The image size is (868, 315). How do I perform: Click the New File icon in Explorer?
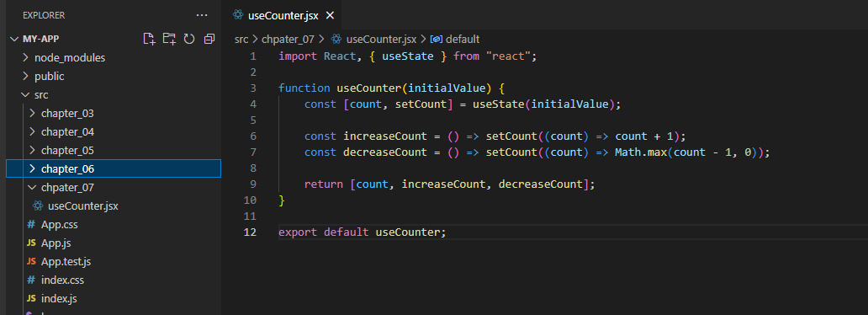click(x=149, y=39)
